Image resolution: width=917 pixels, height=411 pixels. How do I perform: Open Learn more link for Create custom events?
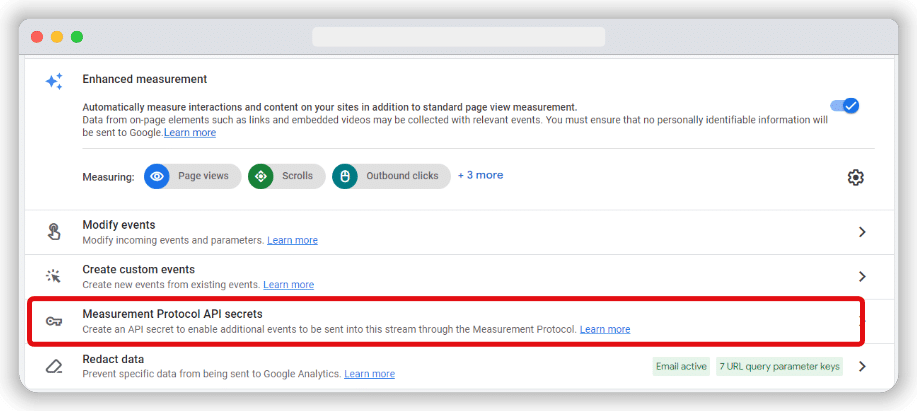[288, 285]
